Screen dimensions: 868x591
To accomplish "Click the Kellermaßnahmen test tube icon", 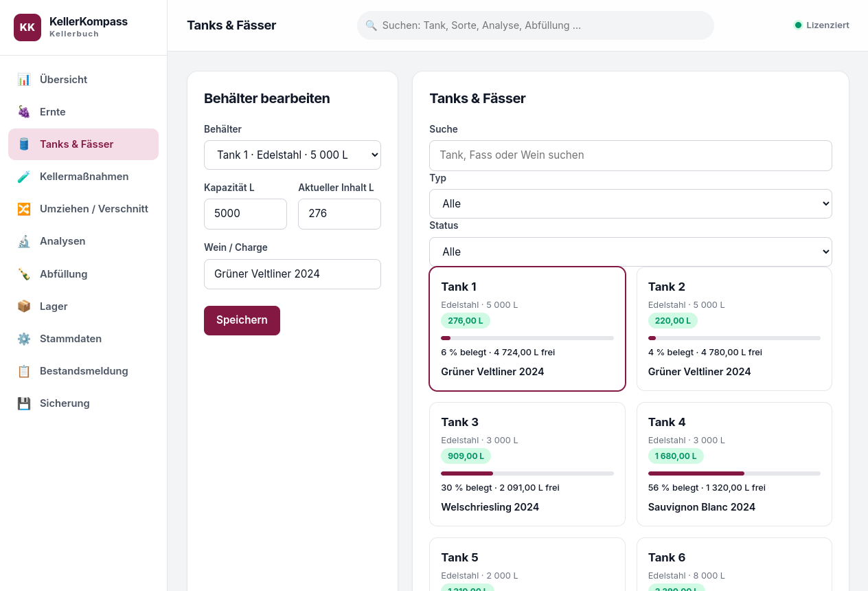I will 24,177.
